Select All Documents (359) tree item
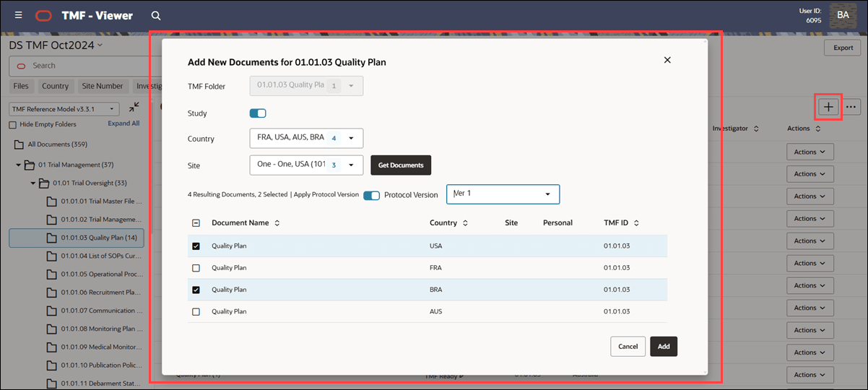Screen dimensions: 868x390 click(58, 144)
